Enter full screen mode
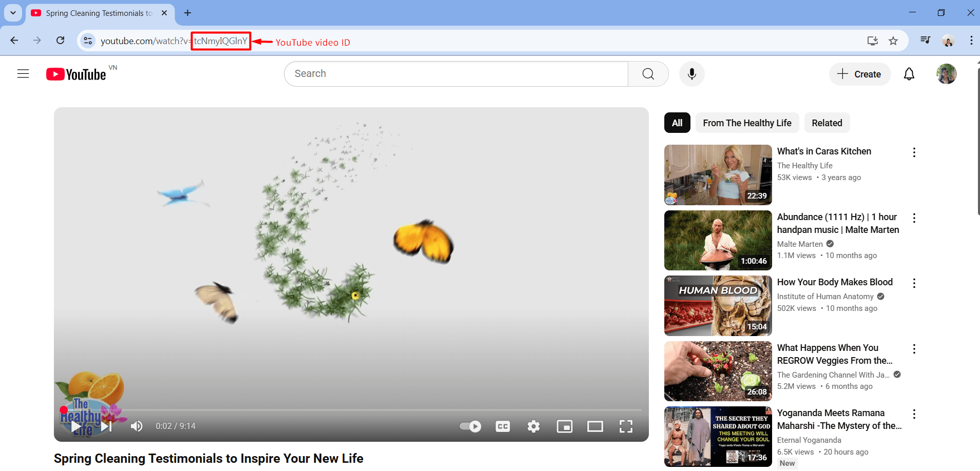The height and width of the screenshot is (471, 980). (626, 426)
